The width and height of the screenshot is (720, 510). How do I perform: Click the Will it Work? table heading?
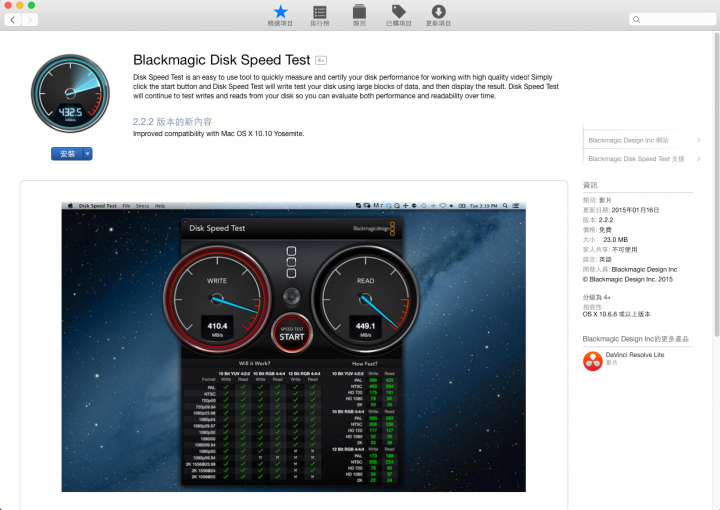254,363
